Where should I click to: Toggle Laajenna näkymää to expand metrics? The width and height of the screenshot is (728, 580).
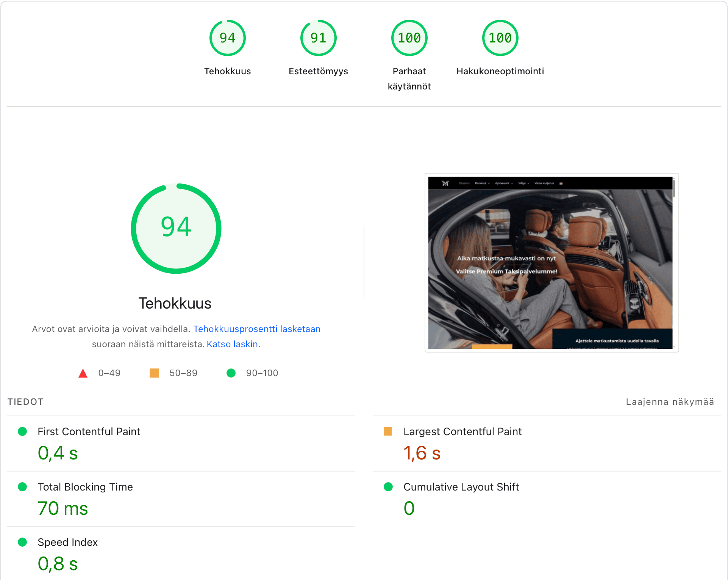[x=670, y=402]
